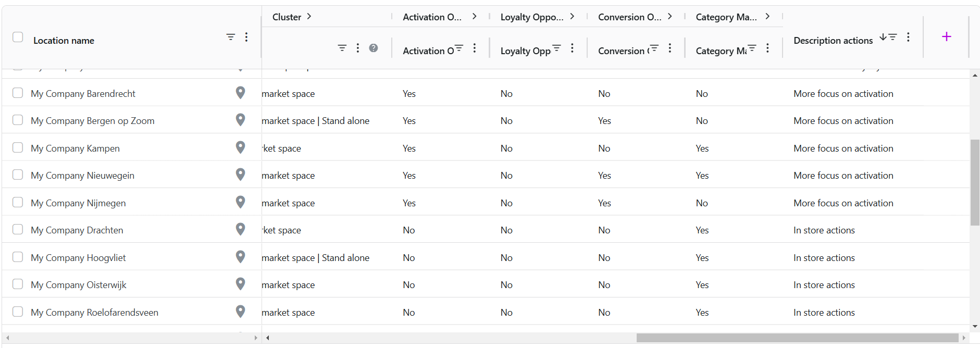This screenshot has width=980, height=348.
Task: Click map pin for My Company Nijmegen
Action: coord(240,202)
